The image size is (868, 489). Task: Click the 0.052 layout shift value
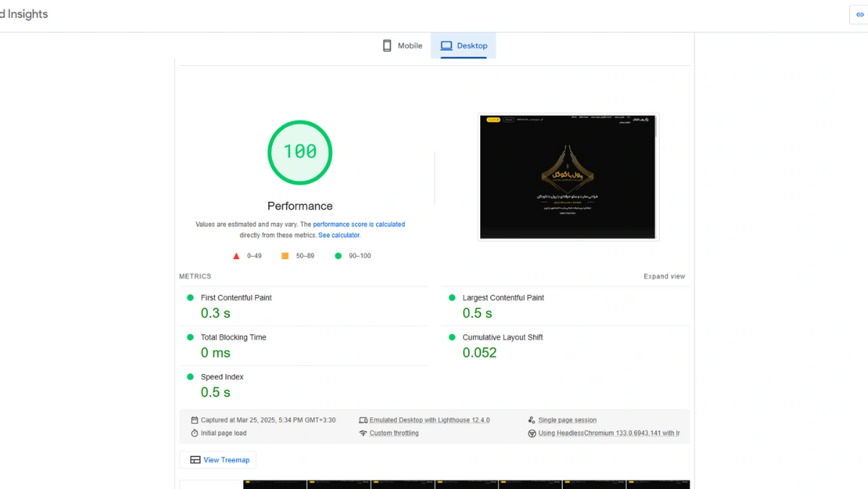click(480, 353)
